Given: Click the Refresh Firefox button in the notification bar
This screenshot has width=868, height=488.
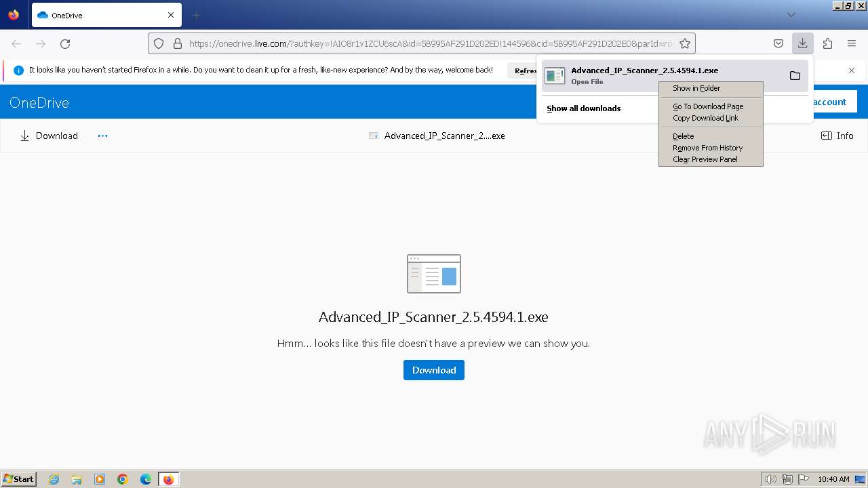Looking at the screenshot, I should point(523,70).
